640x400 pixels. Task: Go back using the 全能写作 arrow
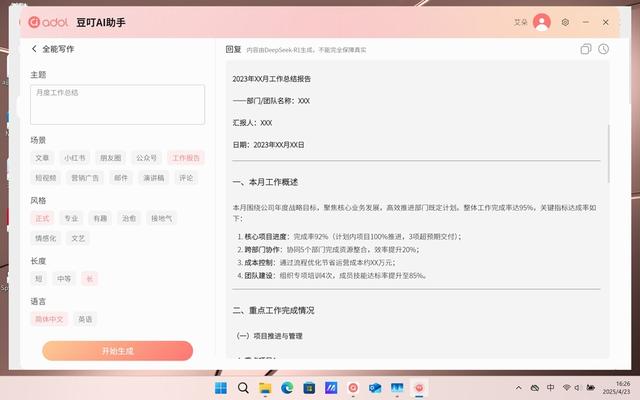(34, 49)
